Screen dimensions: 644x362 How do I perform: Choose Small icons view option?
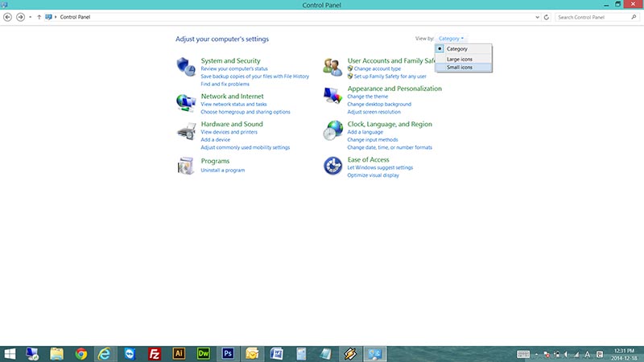(464, 68)
